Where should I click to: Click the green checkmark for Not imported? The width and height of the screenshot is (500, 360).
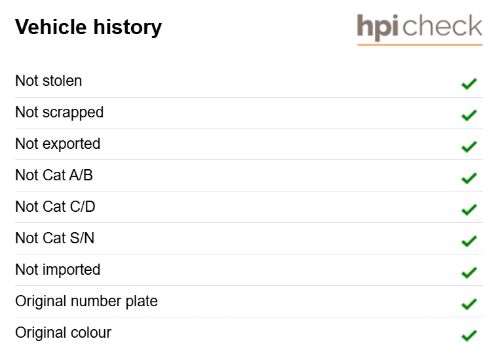[469, 273]
